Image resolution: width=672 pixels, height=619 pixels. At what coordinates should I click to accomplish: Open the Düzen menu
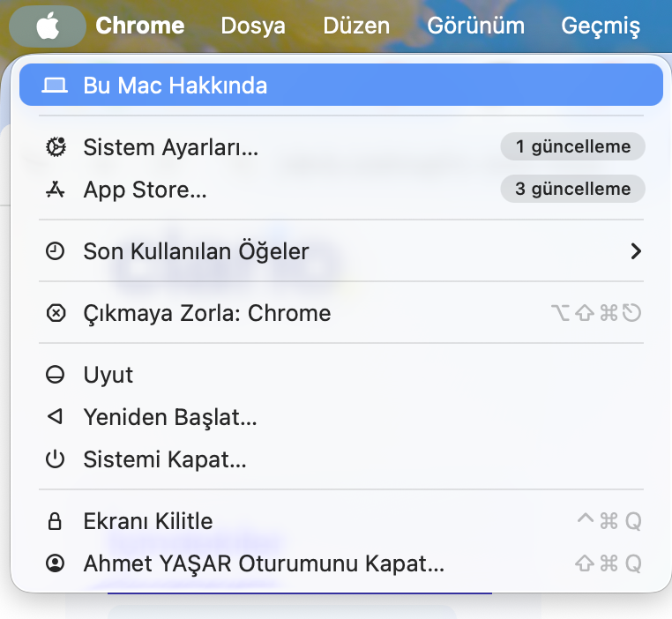[356, 26]
